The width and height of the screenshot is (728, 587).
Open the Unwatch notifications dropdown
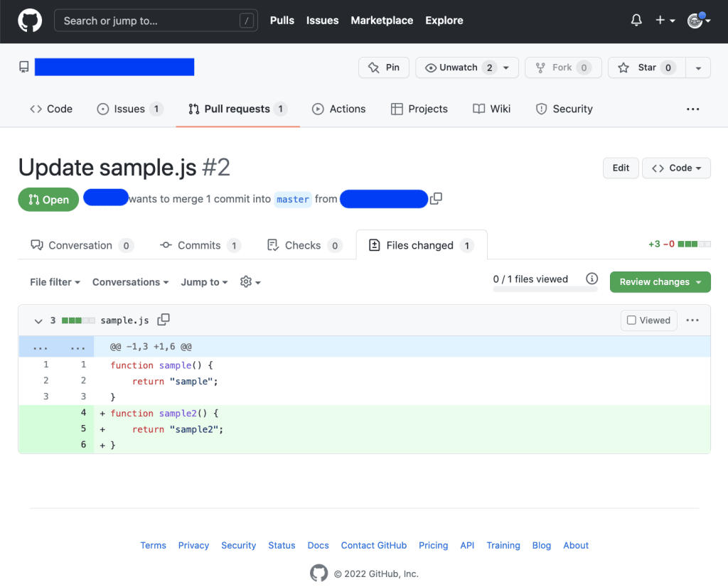[x=466, y=68]
